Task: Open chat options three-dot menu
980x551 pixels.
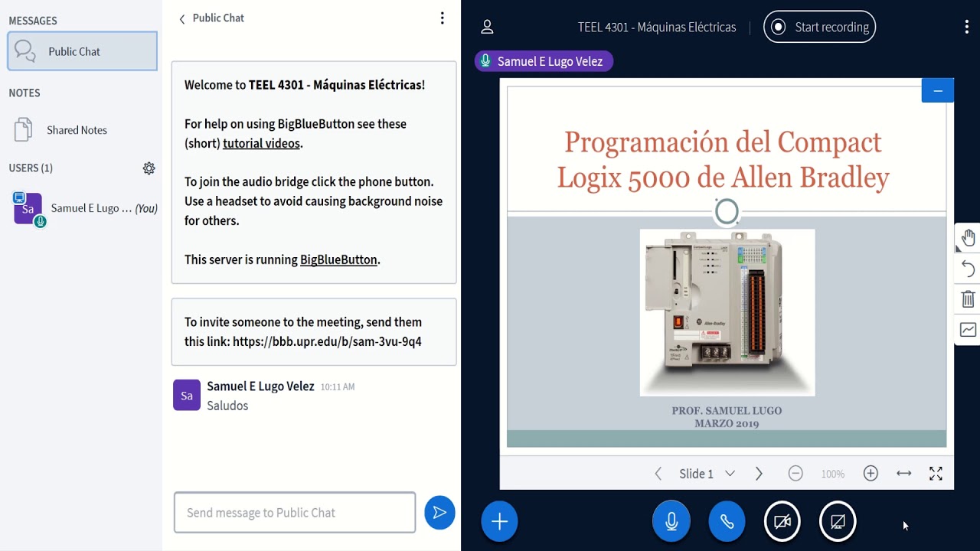Action: pyautogui.click(x=442, y=18)
